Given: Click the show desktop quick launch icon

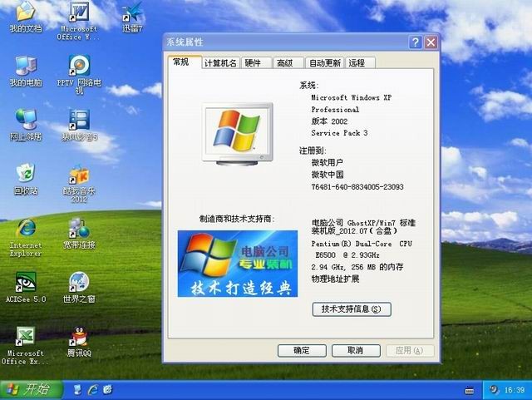Looking at the screenshot, I should (x=77, y=389).
